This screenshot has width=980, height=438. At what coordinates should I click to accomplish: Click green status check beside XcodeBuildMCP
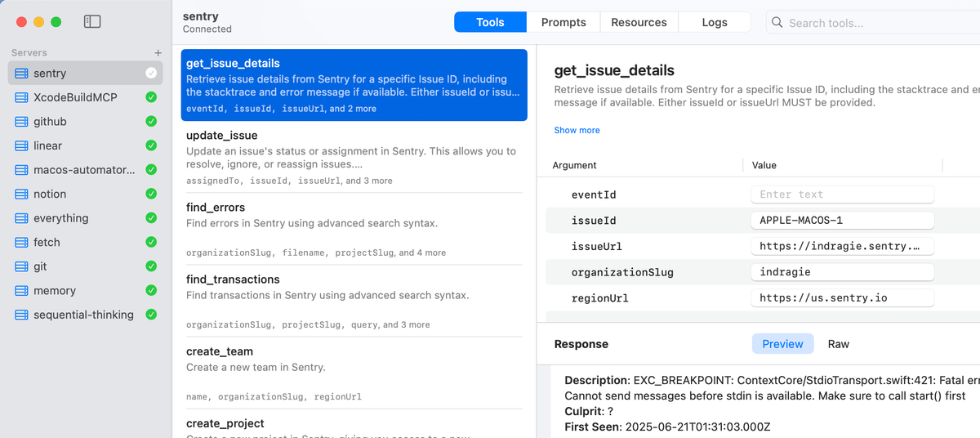click(x=151, y=97)
